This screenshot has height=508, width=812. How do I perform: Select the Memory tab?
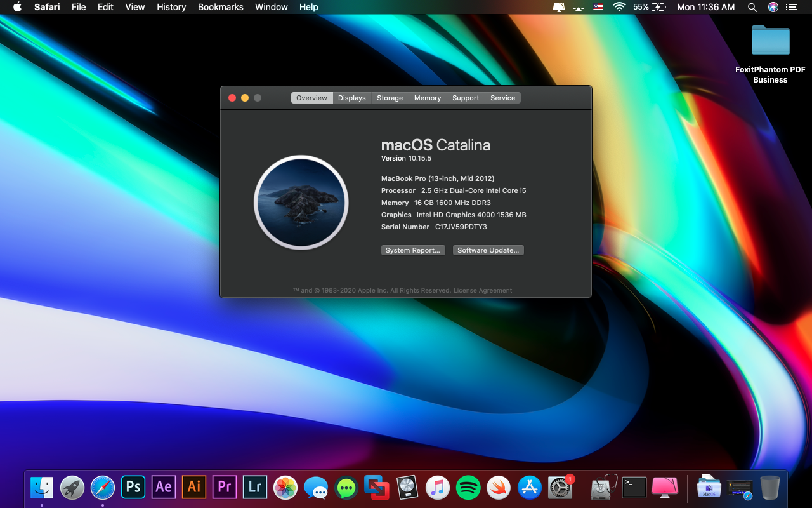click(x=427, y=98)
